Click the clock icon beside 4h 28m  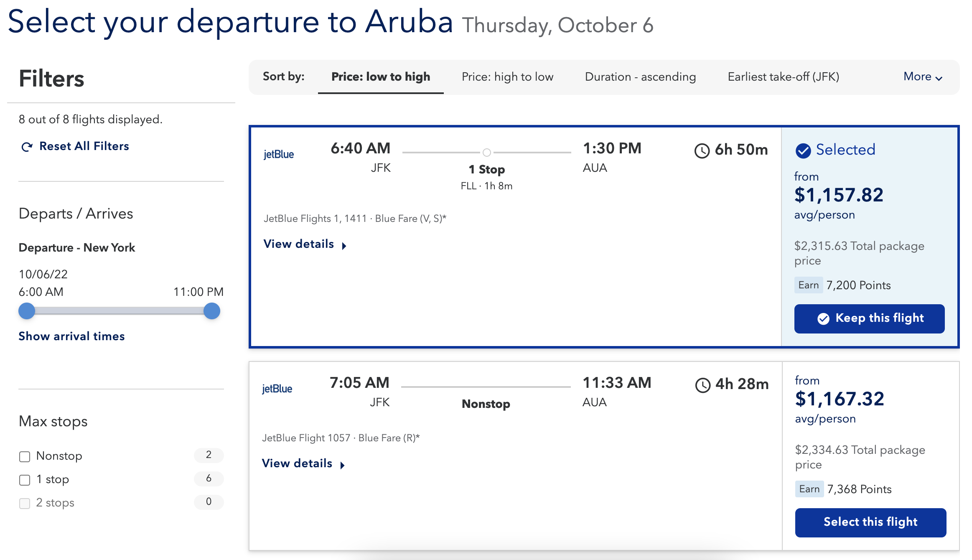[703, 385]
